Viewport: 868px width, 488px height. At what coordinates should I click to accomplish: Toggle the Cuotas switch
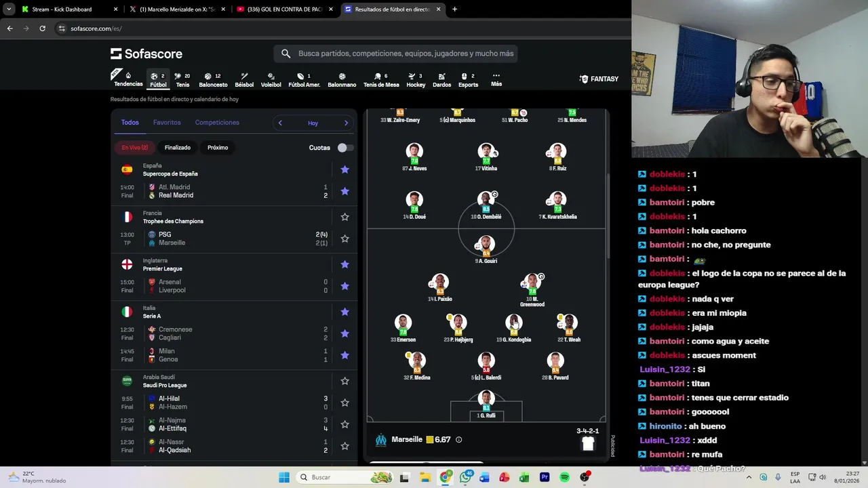coord(345,148)
